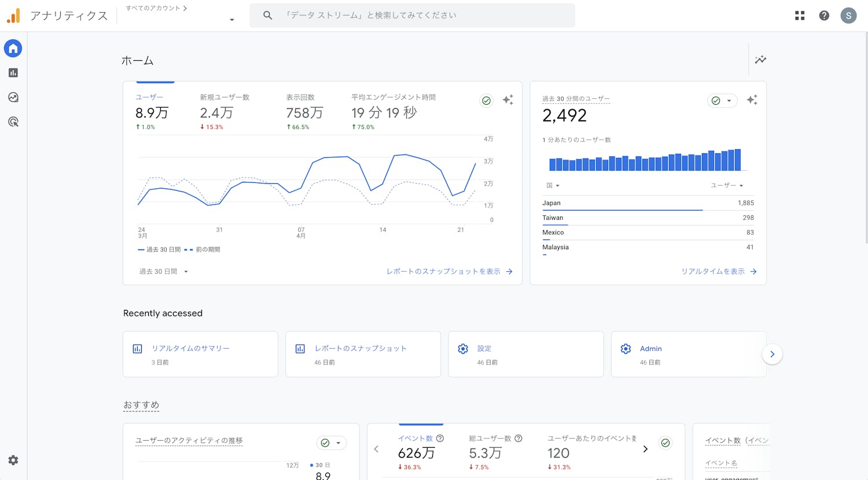This screenshot has width=868, height=480.
Task: Click the Insights sparkline icon near top right
Action: [760, 60]
